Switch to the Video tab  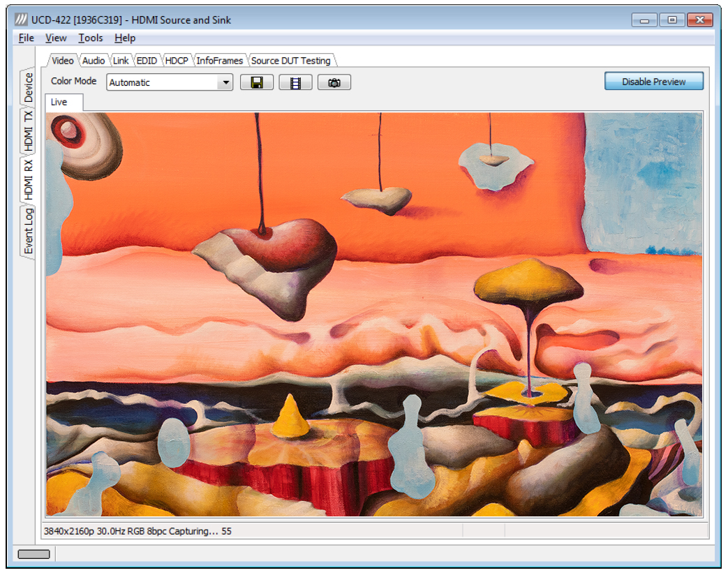[63, 61]
